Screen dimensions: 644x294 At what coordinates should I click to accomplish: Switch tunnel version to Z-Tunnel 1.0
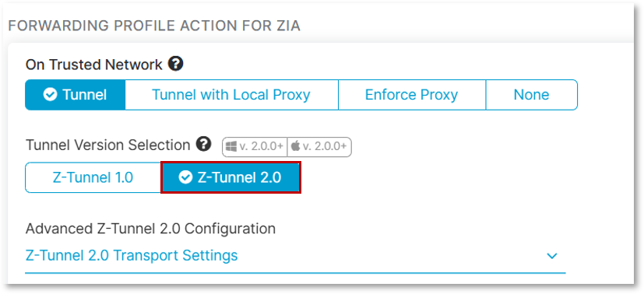tap(93, 177)
